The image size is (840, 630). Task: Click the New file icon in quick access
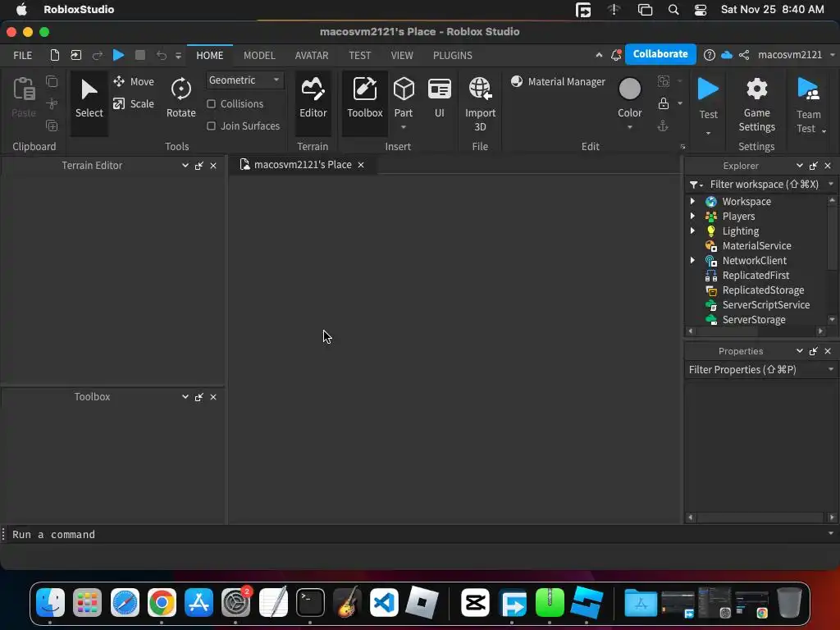(x=55, y=55)
